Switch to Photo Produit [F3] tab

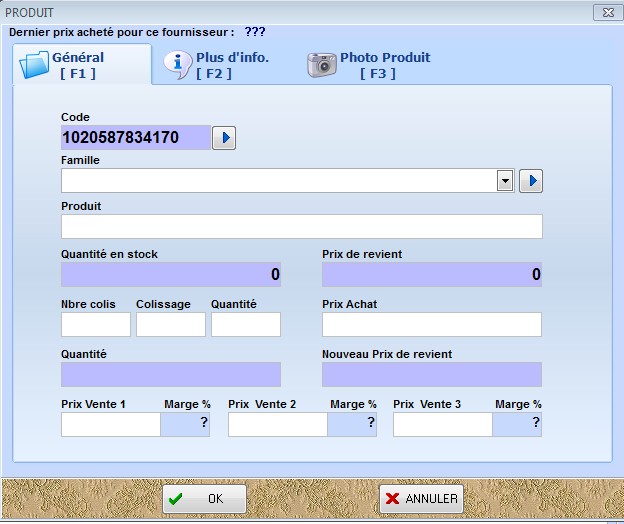[x=369, y=65]
